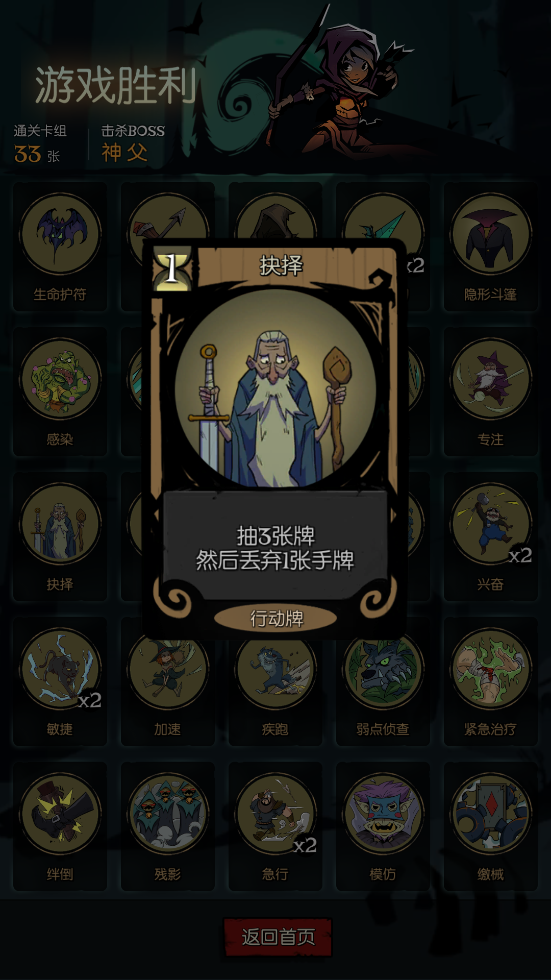View the 感染 green monster card

pyautogui.click(x=60, y=391)
